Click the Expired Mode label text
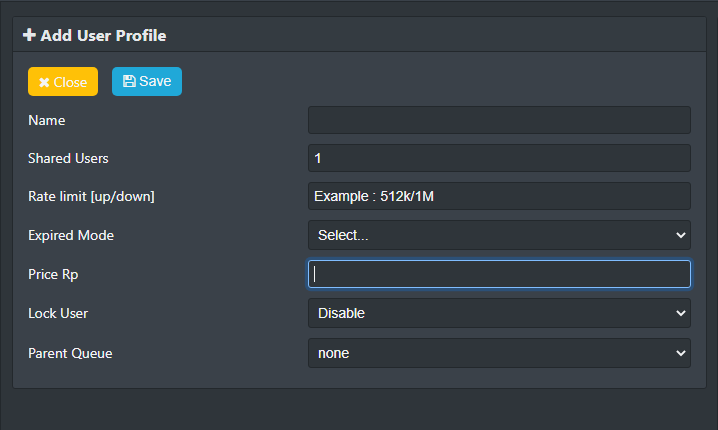Screen dimensions: 718x430 (71, 235)
